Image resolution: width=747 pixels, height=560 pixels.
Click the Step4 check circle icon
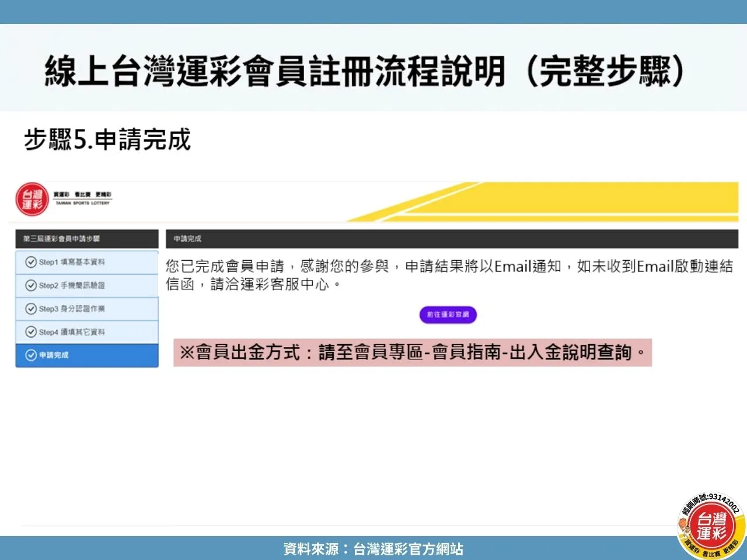(x=31, y=332)
